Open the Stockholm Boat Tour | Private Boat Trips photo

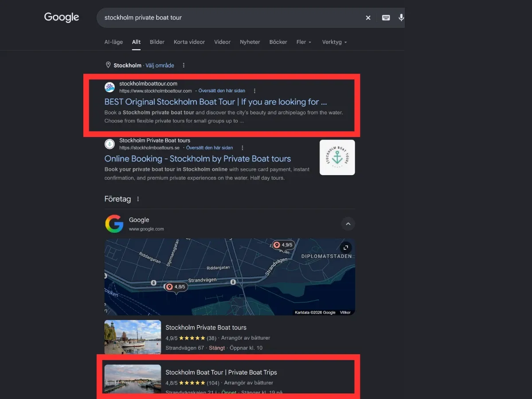click(x=133, y=379)
